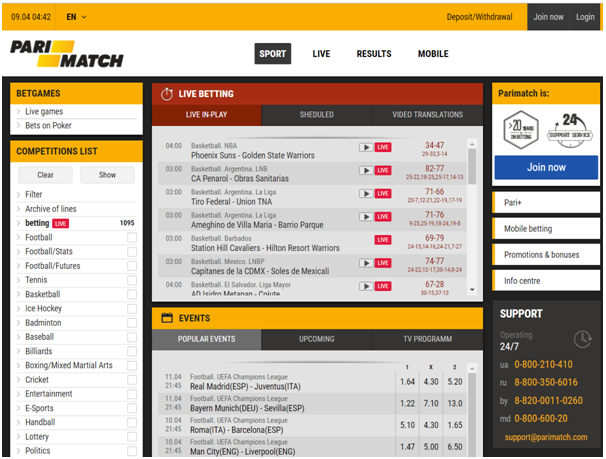
Task: Expand Archive of lines entry
Action: pos(51,209)
